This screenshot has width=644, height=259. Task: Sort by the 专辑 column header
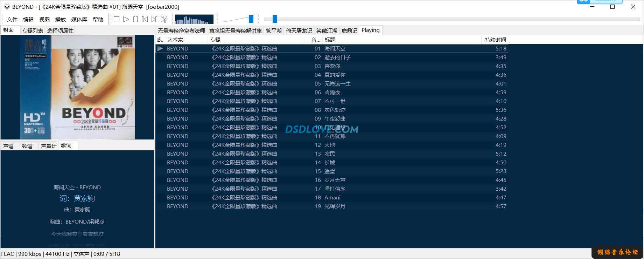coord(256,40)
